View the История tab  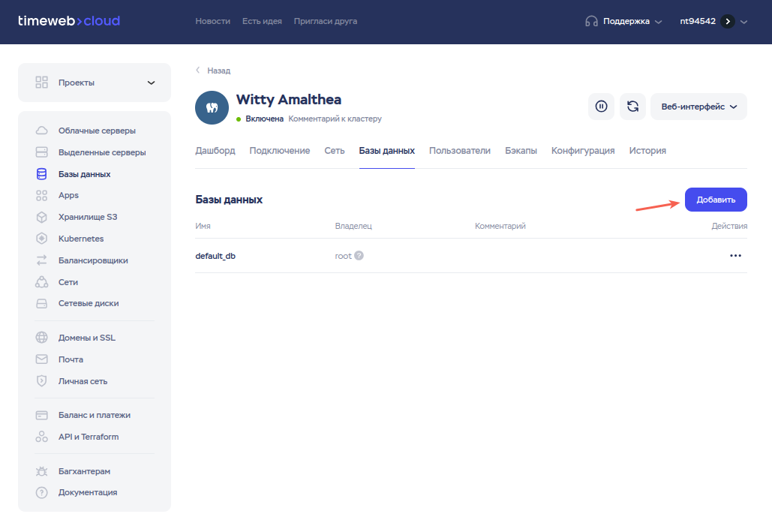(x=647, y=151)
